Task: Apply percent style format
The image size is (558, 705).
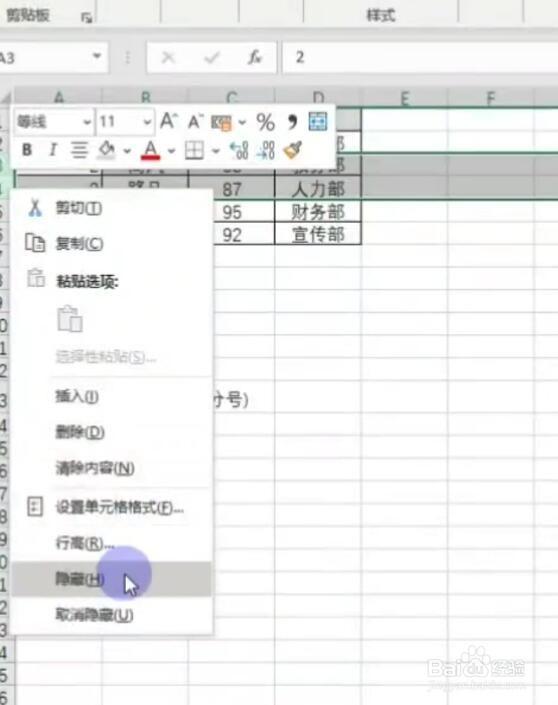Action: click(265, 122)
